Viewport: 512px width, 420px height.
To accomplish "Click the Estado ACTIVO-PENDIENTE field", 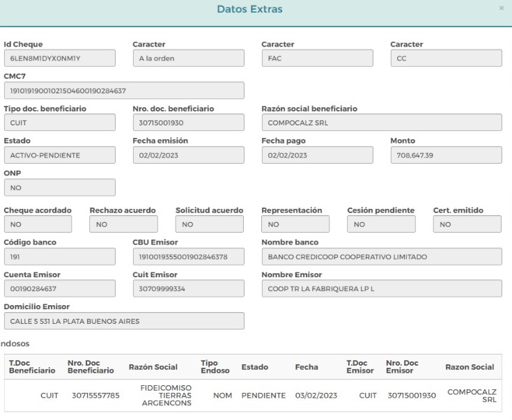I will pyautogui.click(x=60, y=155).
